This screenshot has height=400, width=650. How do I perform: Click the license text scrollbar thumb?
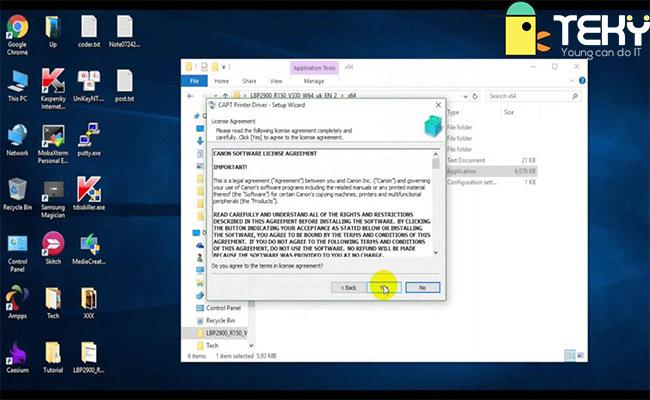(436, 163)
